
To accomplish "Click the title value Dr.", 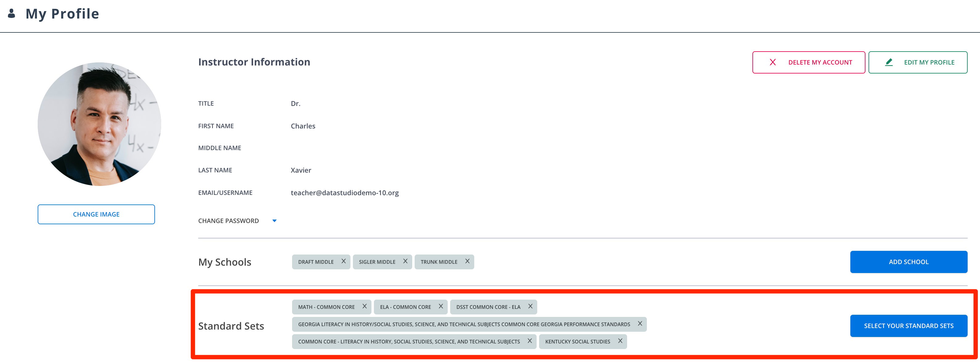I will (295, 103).
